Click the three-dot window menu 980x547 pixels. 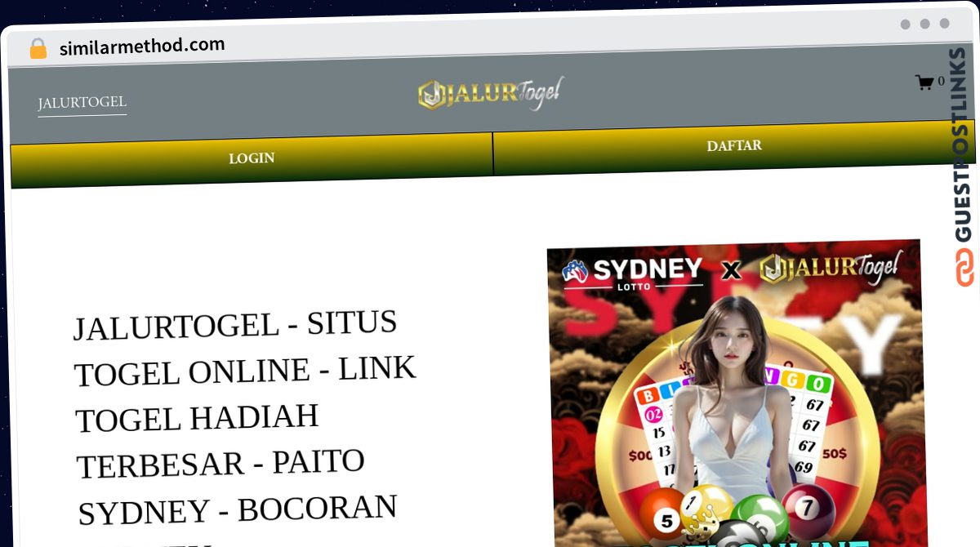pyautogui.click(x=924, y=24)
